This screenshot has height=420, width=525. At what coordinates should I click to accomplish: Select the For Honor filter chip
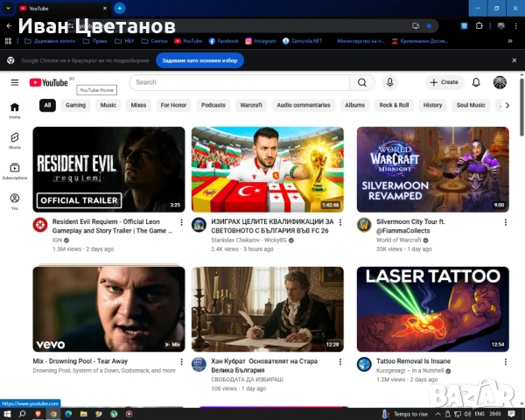173,105
